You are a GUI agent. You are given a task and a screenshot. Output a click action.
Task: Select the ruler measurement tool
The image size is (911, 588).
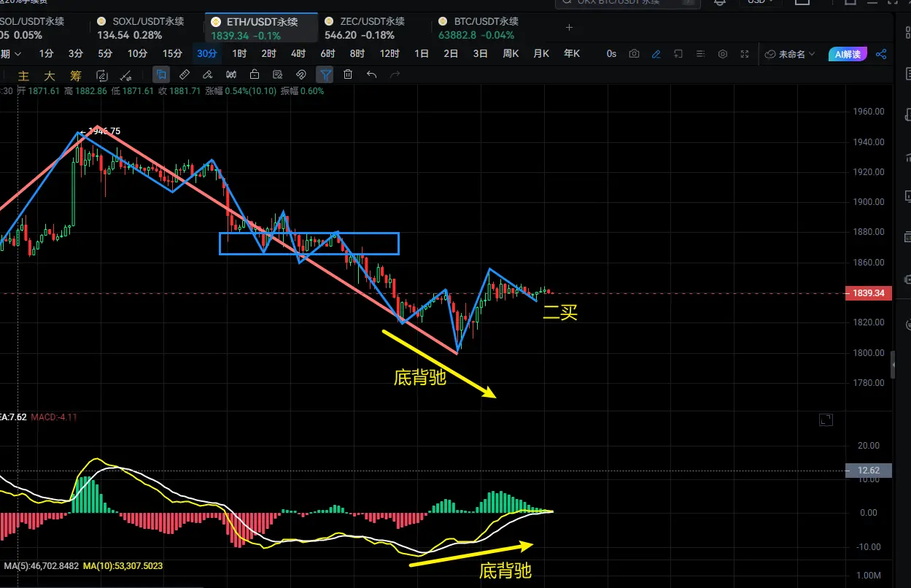[x=185, y=74]
